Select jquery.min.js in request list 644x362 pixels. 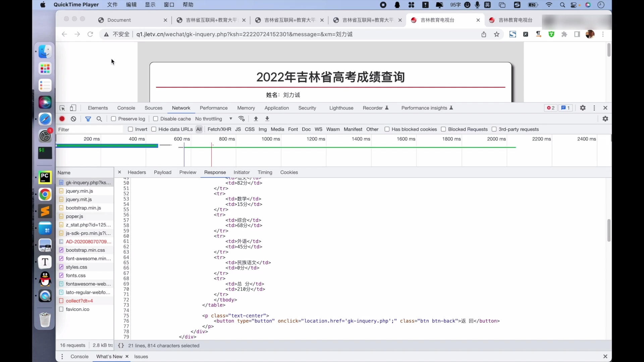(x=79, y=191)
